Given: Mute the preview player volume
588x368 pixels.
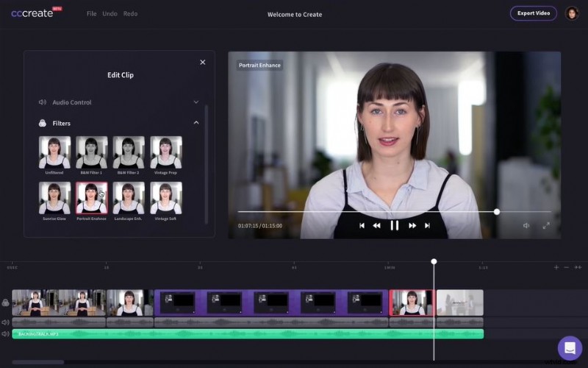Looking at the screenshot, I should coord(526,226).
